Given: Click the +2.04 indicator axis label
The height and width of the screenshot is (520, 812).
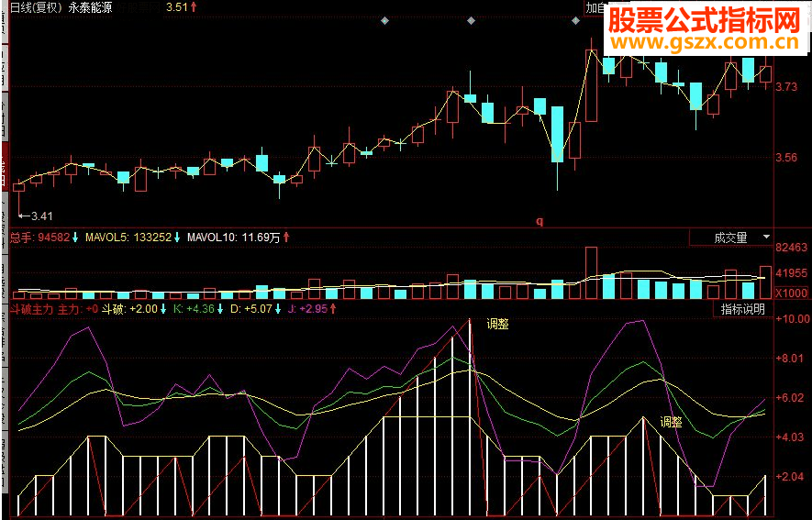Looking at the screenshot, I should tap(790, 477).
